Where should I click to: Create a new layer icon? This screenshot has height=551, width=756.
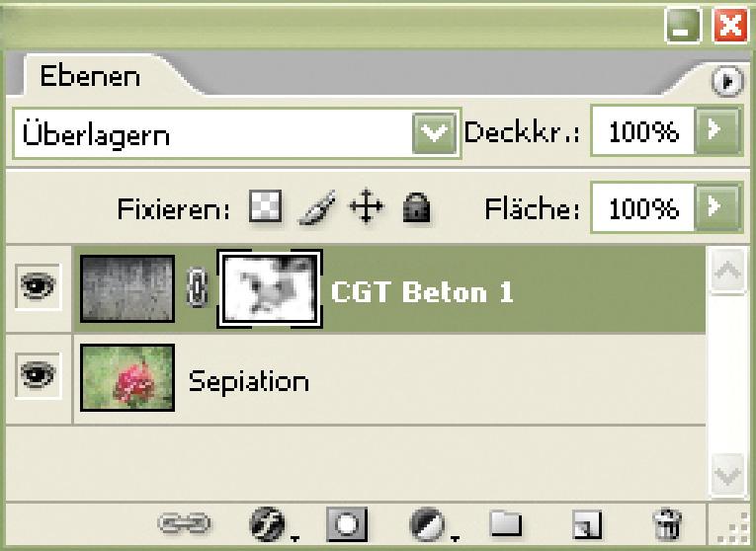[x=587, y=524]
